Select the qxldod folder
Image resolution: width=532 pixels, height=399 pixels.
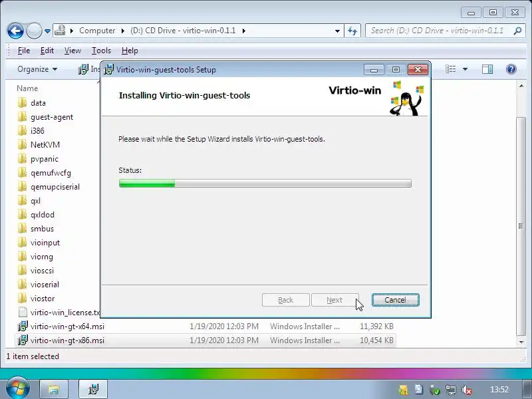pos(42,215)
